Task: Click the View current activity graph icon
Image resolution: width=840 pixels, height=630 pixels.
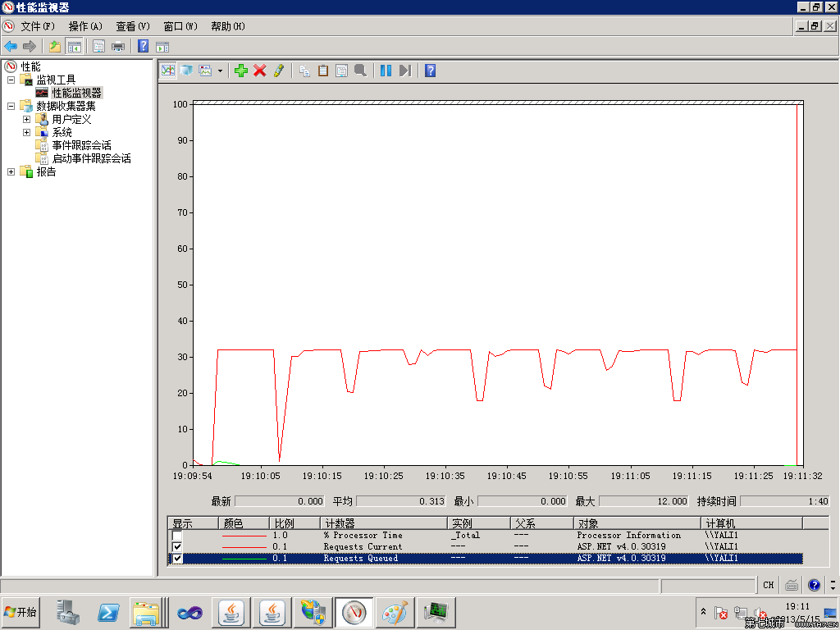Action: tap(167, 71)
